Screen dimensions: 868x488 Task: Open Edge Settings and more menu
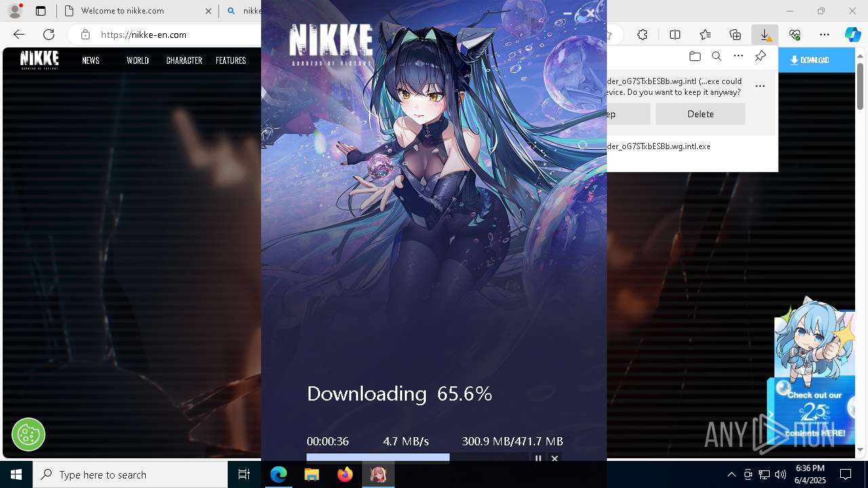[825, 35]
